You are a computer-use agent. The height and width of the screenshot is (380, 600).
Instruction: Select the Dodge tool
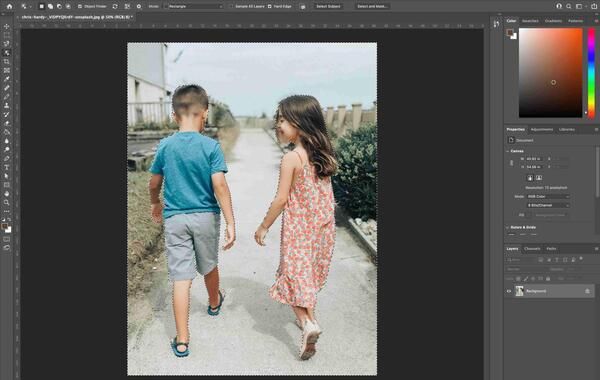[x=7, y=150]
